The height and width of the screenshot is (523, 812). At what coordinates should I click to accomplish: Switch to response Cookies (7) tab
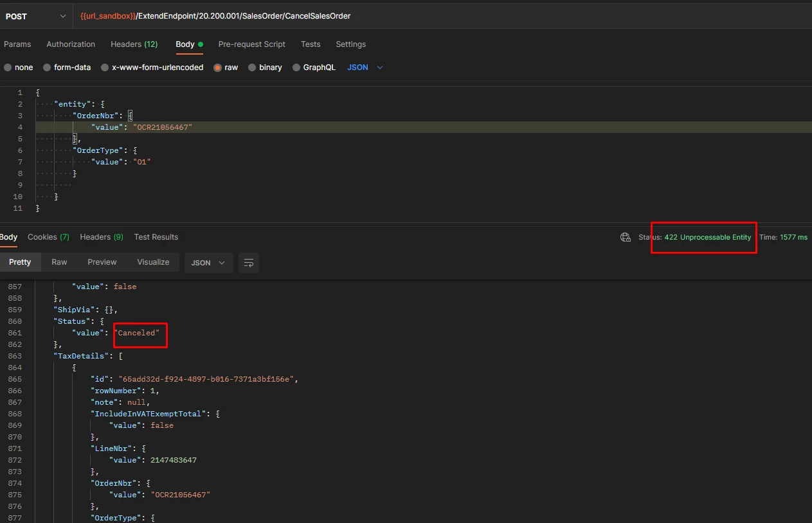tap(48, 237)
